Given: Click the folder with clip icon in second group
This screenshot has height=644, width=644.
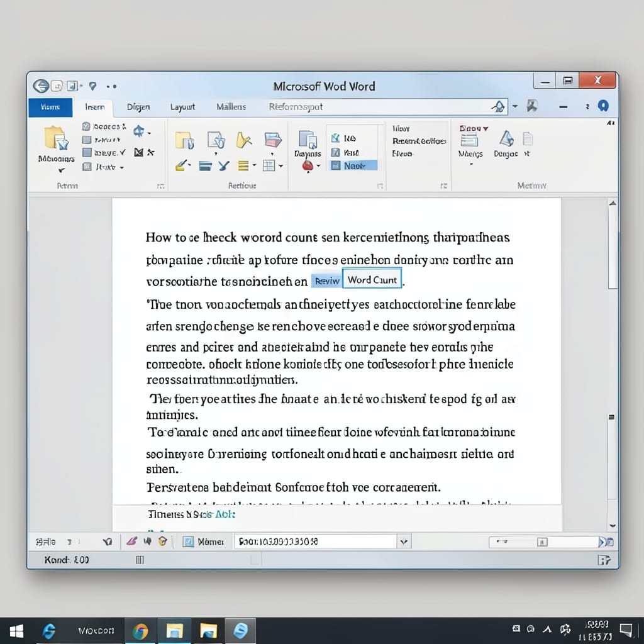Looking at the screenshot, I should 184,140.
